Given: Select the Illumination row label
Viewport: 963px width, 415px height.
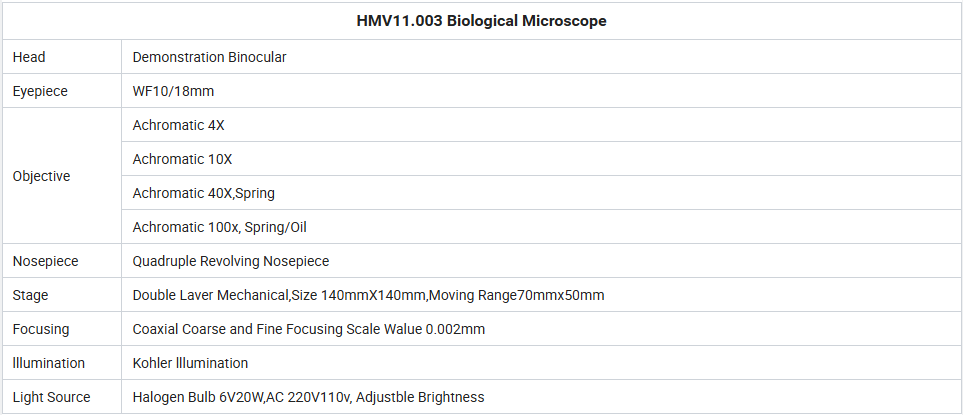Looking at the screenshot, I should click(49, 363).
